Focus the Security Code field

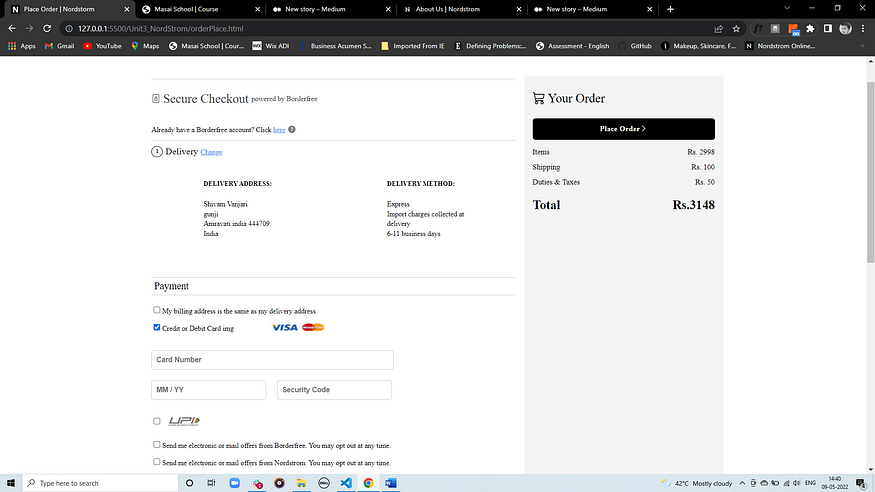(x=334, y=390)
